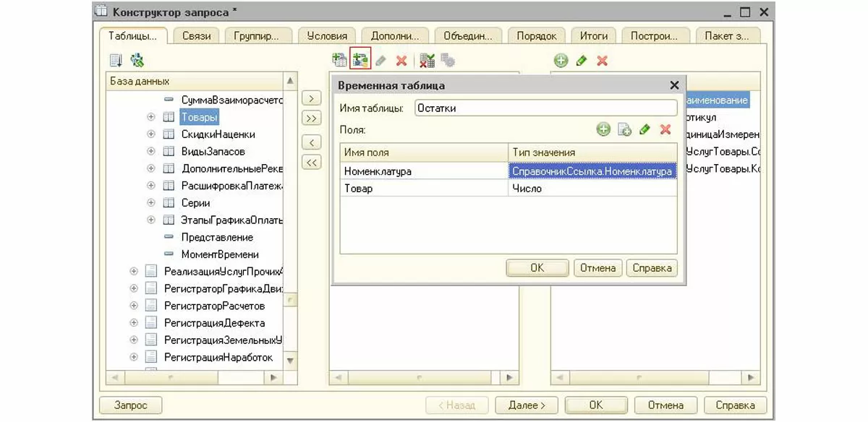Click the double left arrow remove-all button
This screenshot has height=422, width=868.
[x=311, y=163]
